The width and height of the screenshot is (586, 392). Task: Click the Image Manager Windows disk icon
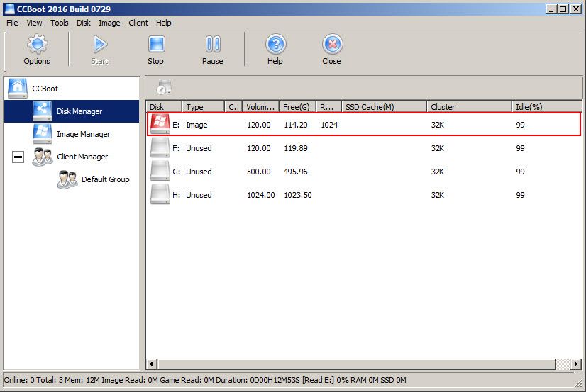coord(43,134)
